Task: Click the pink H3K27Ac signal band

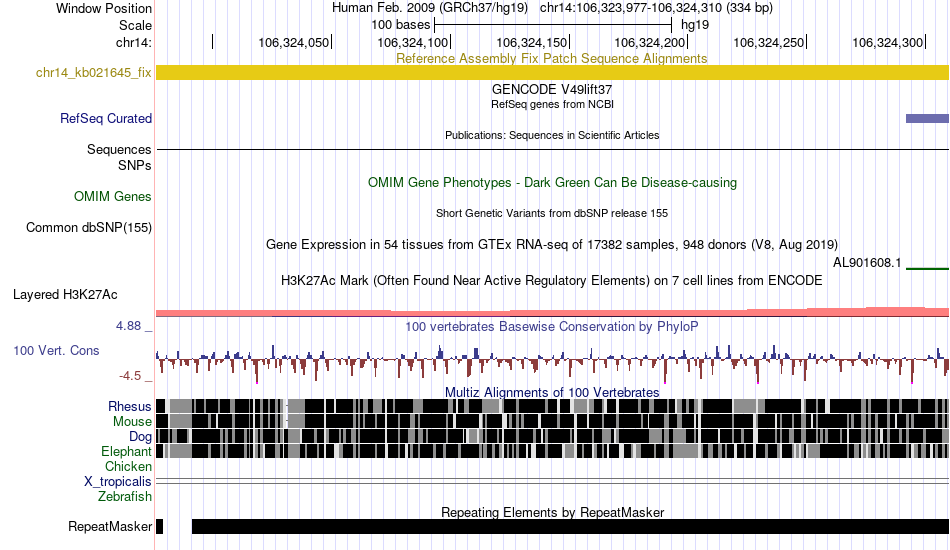Action: pos(553,312)
